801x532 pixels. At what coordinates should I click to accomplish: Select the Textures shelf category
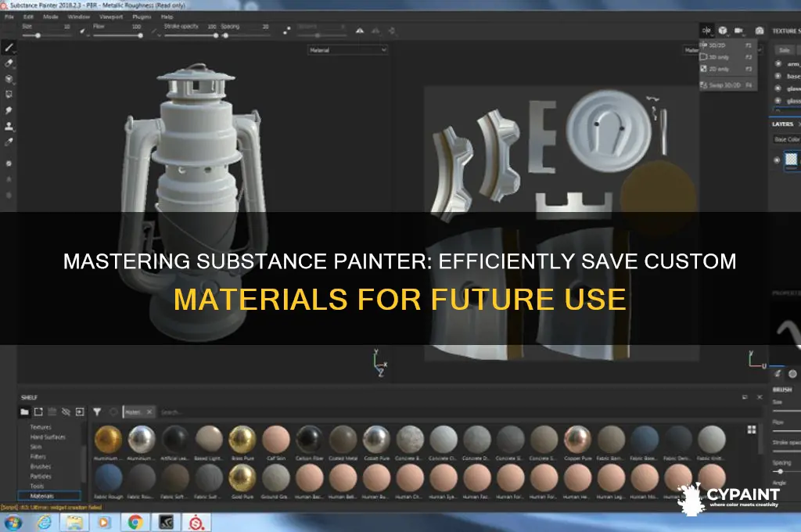click(41, 427)
